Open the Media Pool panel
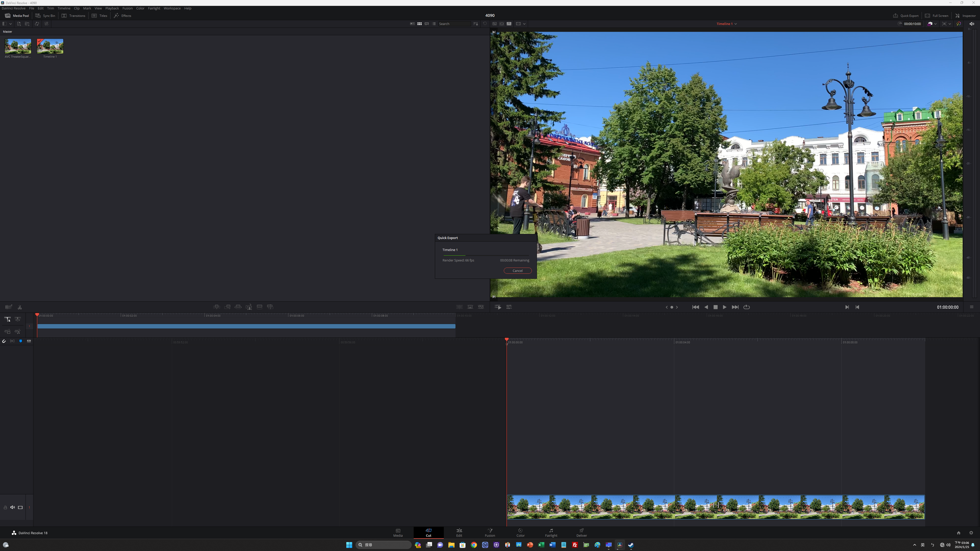The width and height of the screenshot is (980, 551). 17,16
